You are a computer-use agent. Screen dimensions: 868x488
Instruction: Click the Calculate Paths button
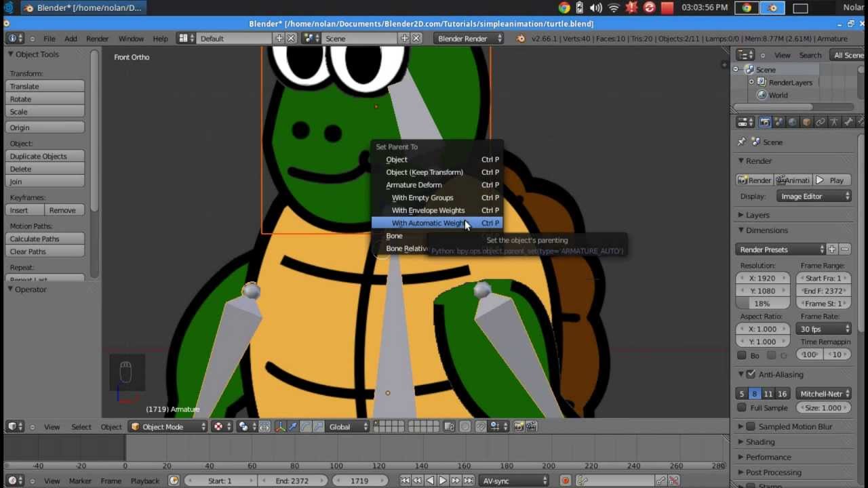tap(45, 239)
